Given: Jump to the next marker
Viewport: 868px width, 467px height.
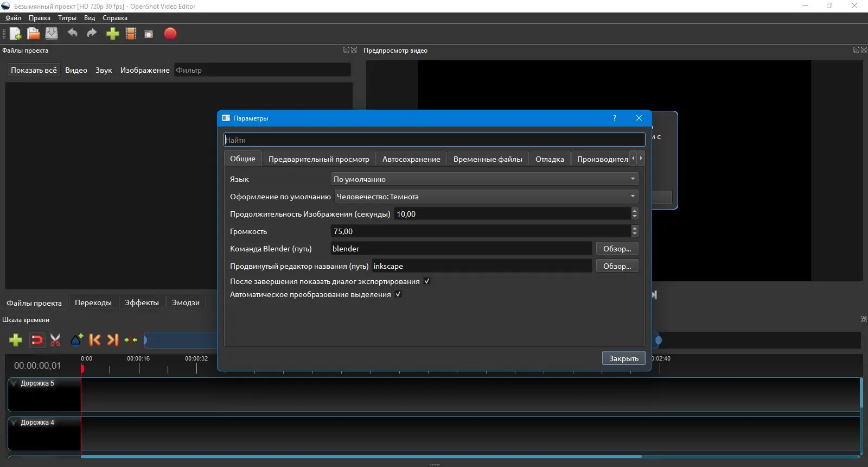Looking at the screenshot, I should tap(113, 340).
